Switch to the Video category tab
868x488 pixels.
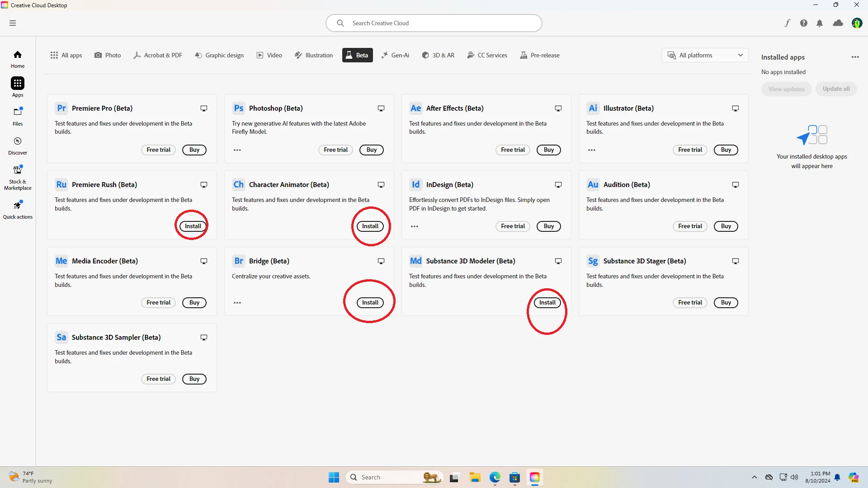269,55
